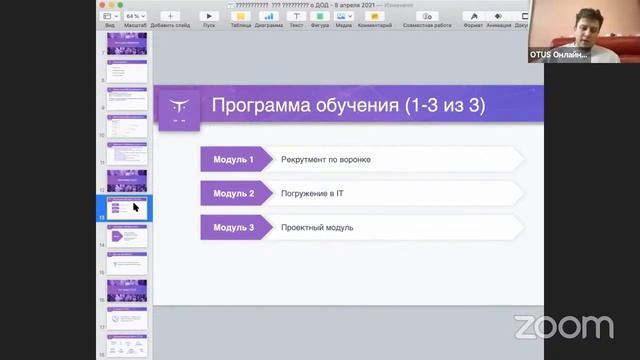Open the 64% Масштаб zoom dropdown
Image resolution: width=640 pixels, height=360 pixels.
pyautogui.click(x=136, y=16)
